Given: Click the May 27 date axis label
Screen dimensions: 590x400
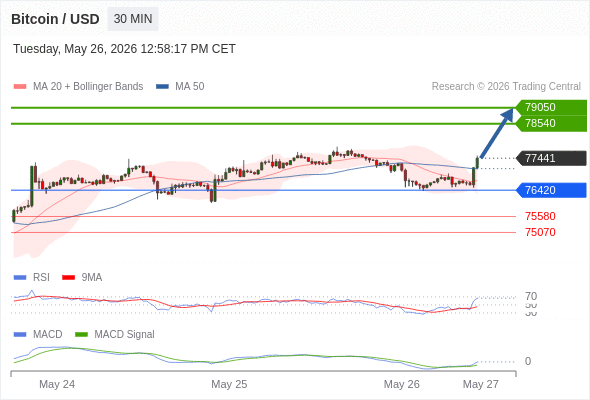Looking at the screenshot, I should 481,384.
